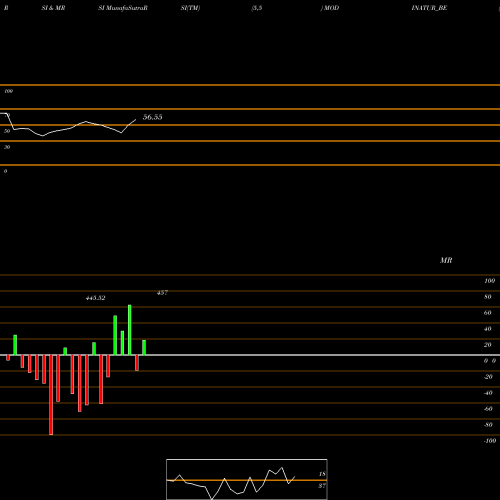Click the MR panel title
Image resolution: width=500 pixels, height=500 pixels.
pyautogui.click(x=446, y=260)
